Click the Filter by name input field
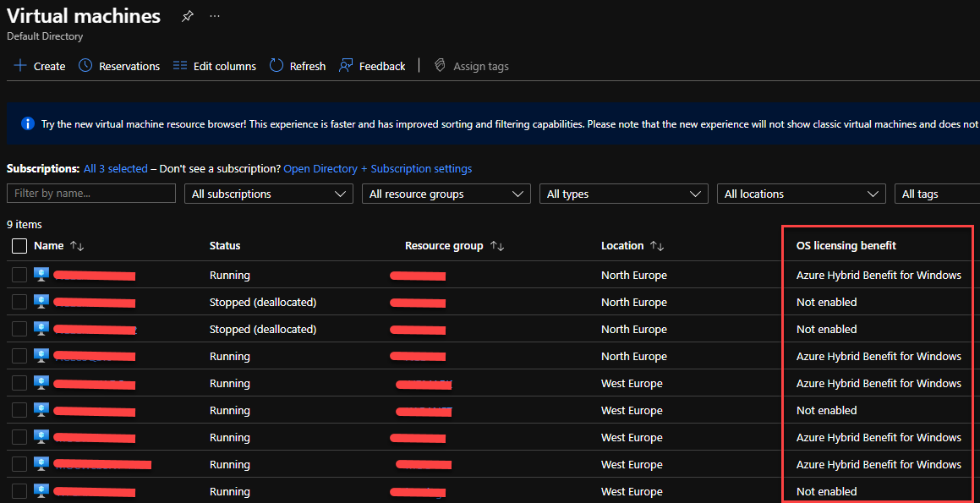Image resolution: width=980 pixels, height=503 pixels. click(x=91, y=194)
